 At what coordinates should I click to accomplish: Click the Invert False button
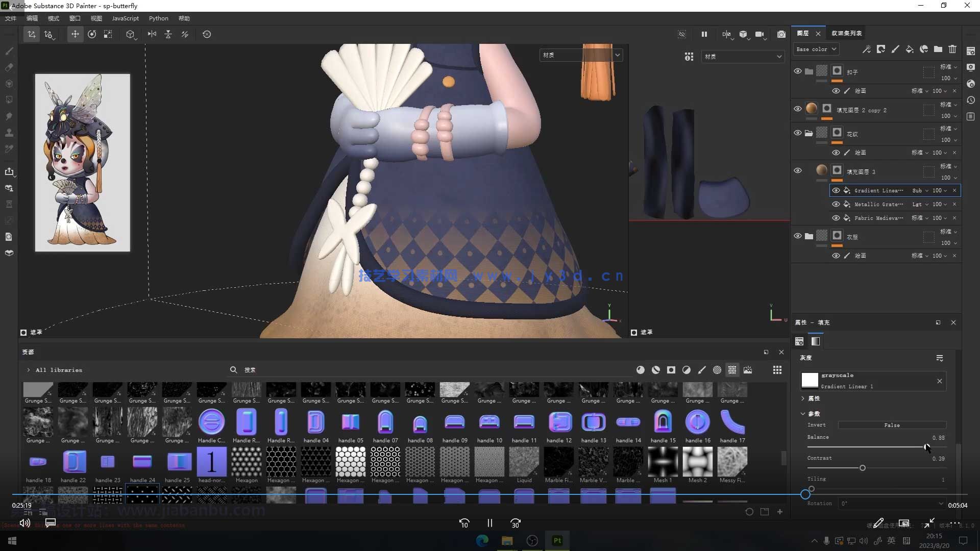[892, 425]
